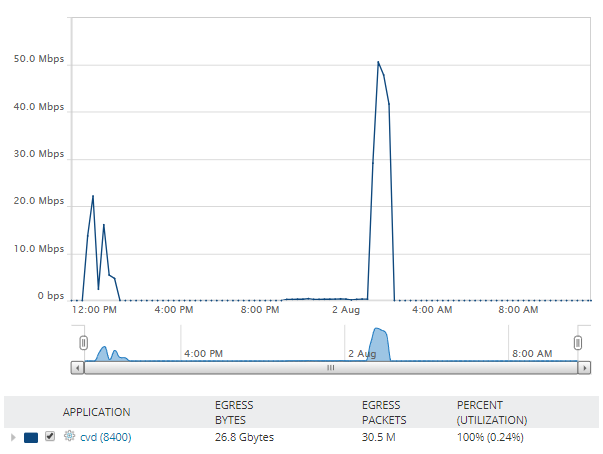The image size is (603, 454).
Task: Click the scrollbar right arrow button
Action: coord(585,368)
